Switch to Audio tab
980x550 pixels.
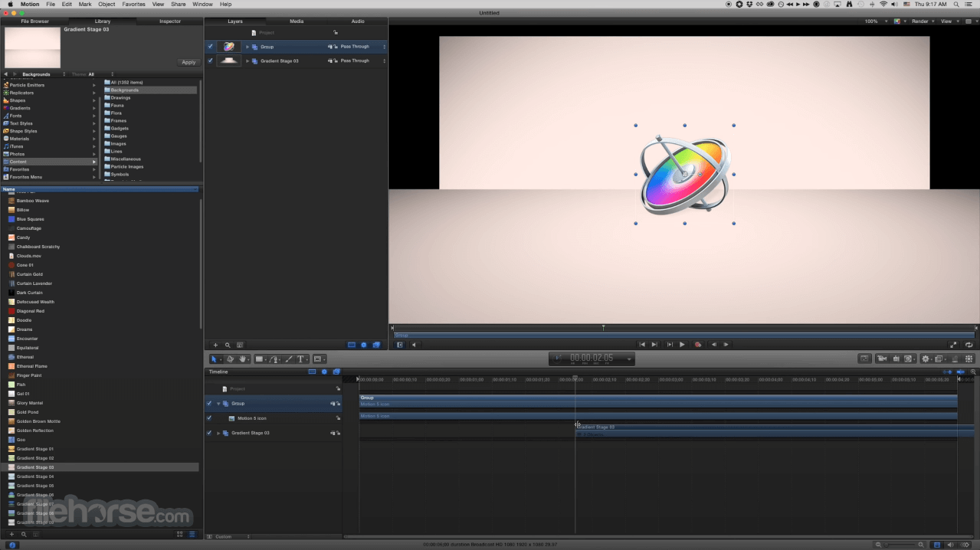tap(358, 21)
